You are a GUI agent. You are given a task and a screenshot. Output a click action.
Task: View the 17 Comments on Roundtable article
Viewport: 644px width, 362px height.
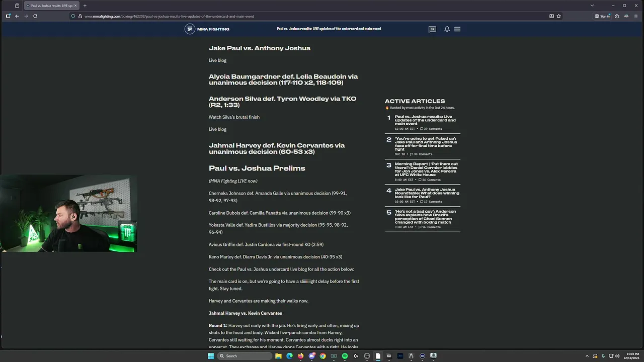pyautogui.click(x=431, y=202)
